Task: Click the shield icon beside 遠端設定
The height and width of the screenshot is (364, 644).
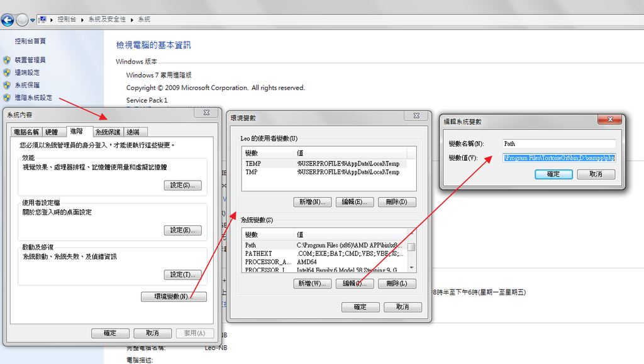Action: click(6, 72)
